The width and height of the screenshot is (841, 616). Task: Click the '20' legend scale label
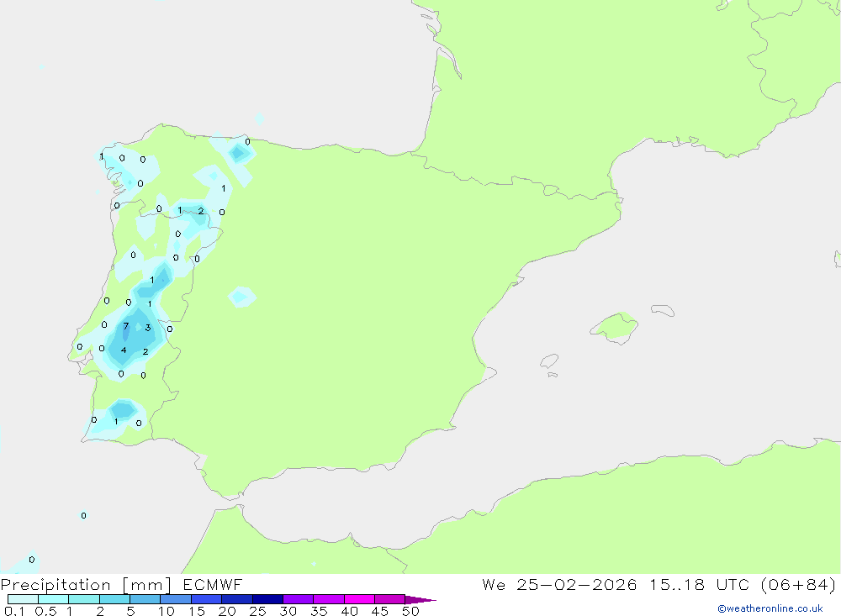pyautogui.click(x=227, y=611)
